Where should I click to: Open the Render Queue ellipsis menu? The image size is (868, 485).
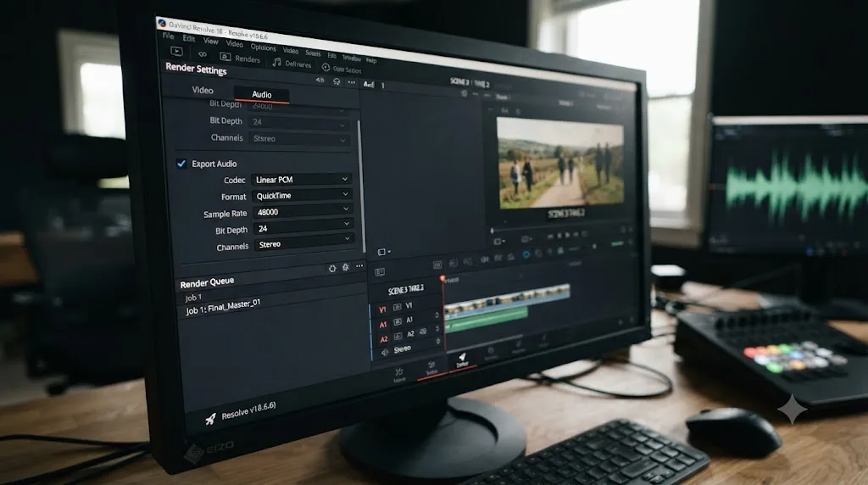tap(359, 265)
